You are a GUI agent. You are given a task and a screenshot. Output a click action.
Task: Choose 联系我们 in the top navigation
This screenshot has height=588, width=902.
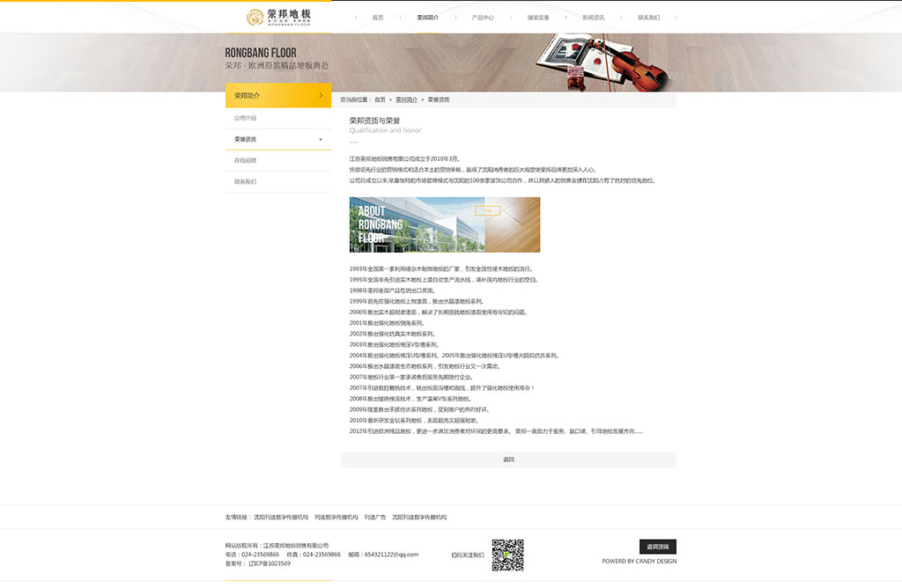(648, 18)
